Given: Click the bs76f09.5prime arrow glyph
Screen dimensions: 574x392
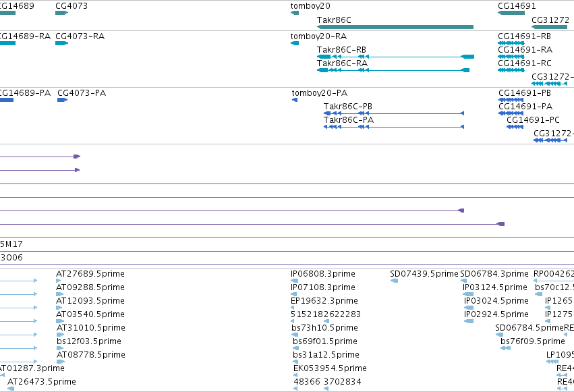Looking at the screenshot, I should coord(505,348).
